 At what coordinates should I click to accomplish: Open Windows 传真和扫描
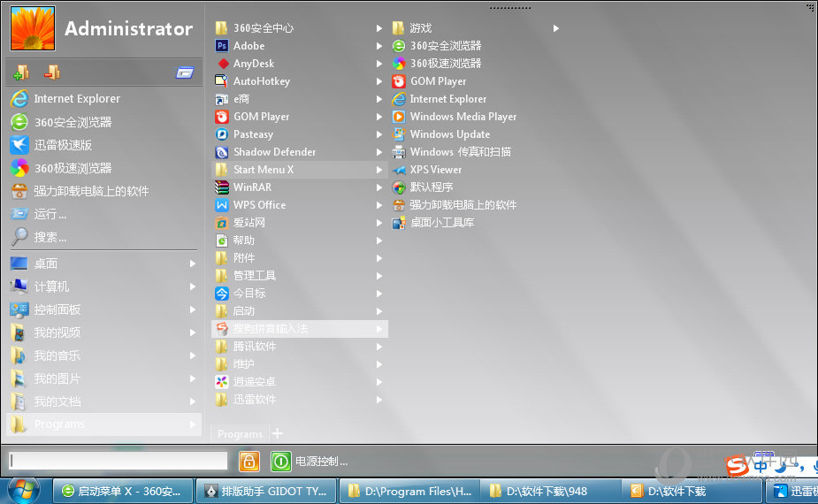click(452, 152)
